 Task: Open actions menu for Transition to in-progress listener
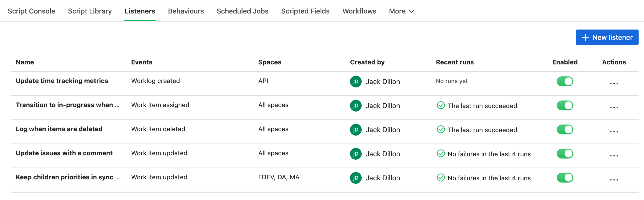pos(614,108)
